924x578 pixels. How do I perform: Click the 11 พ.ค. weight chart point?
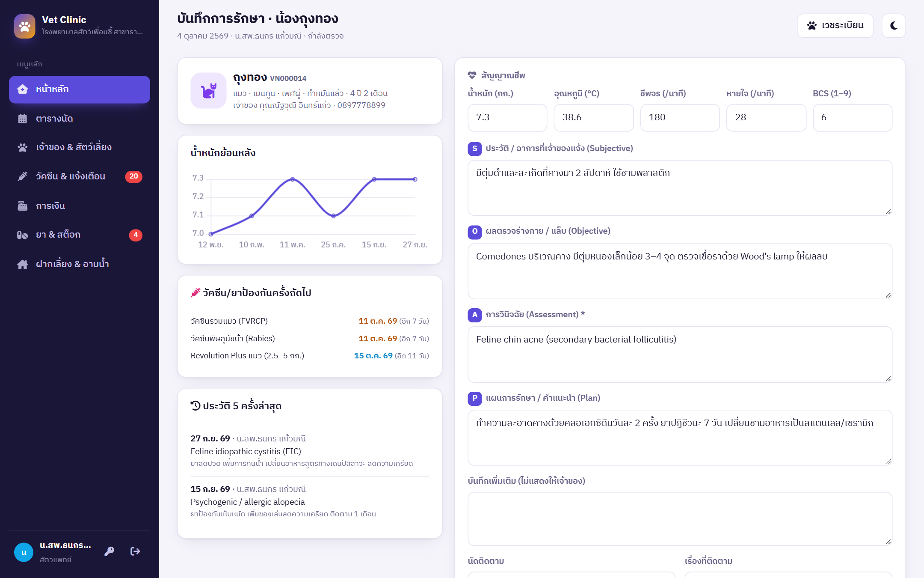pyautogui.click(x=293, y=179)
